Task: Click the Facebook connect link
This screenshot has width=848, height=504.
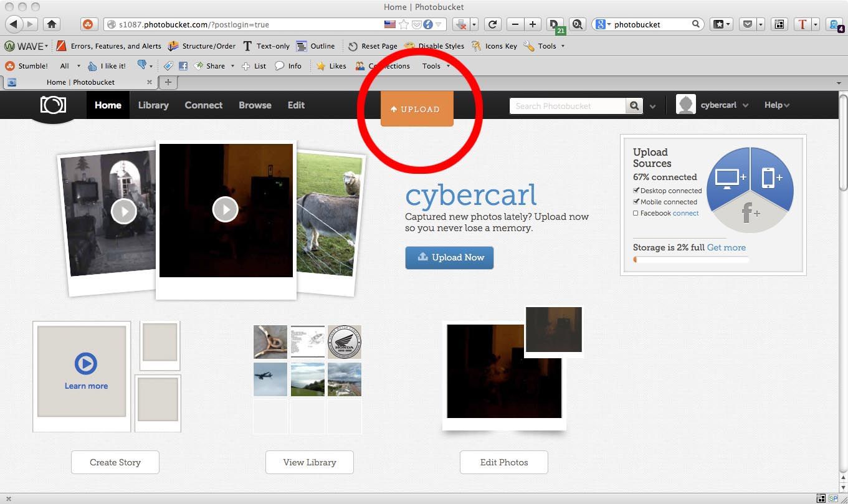Action: point(686,213)
